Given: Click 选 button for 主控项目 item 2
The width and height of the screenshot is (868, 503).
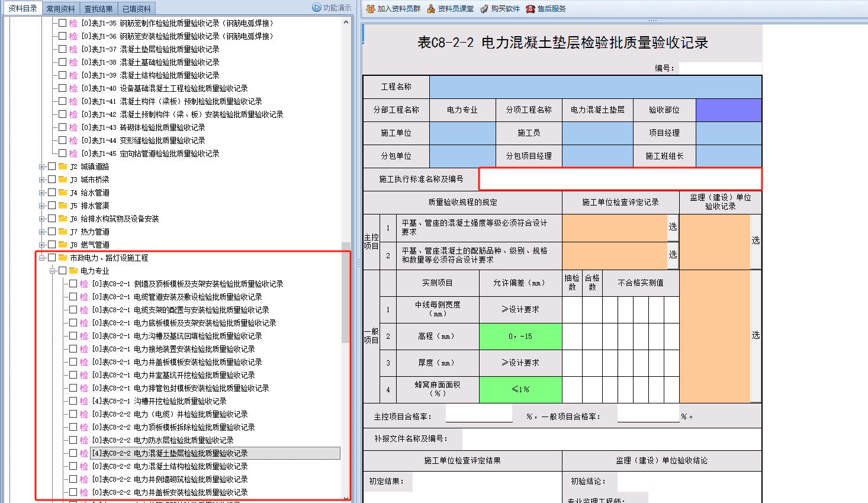Looking at the screenshot, I should pos(673,254).
